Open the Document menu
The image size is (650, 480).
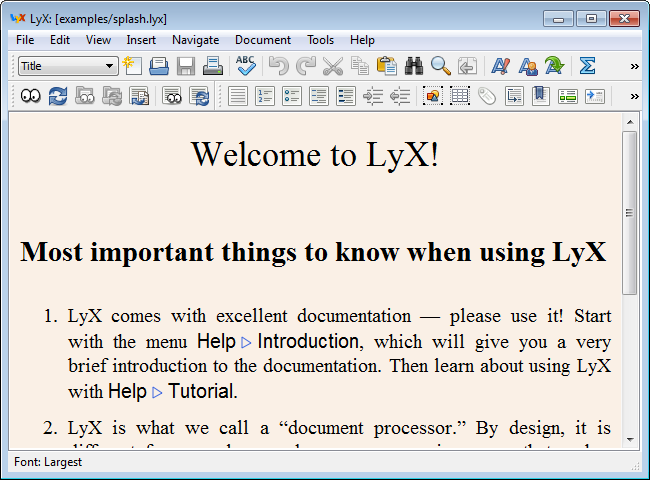click(x=263, y=40)
